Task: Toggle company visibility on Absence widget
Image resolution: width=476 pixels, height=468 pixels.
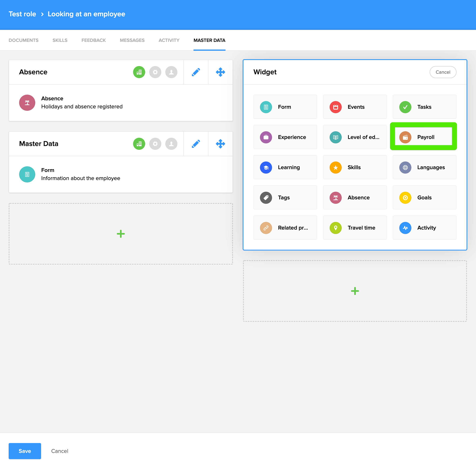Action: click(139, 72)
